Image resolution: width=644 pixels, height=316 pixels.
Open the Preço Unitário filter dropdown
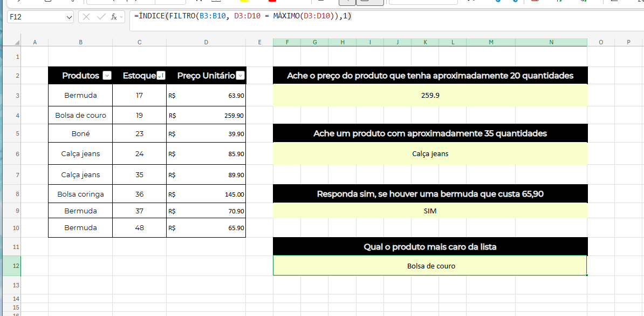click(241, 76)
